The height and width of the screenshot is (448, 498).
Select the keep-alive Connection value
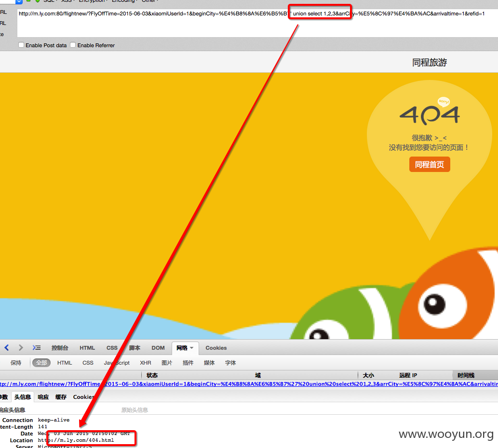(54, 420)
